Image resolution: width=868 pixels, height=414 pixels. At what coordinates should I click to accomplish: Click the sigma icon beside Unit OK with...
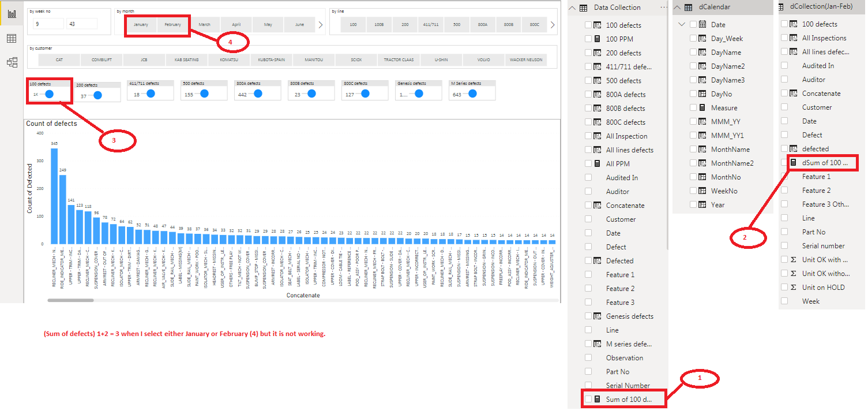[794, 259]
